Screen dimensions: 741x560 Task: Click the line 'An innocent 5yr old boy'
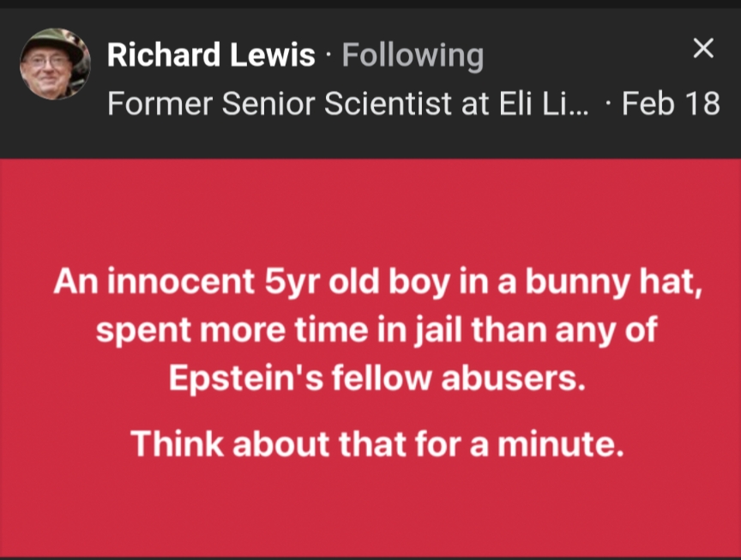click(x=377, y=283)
